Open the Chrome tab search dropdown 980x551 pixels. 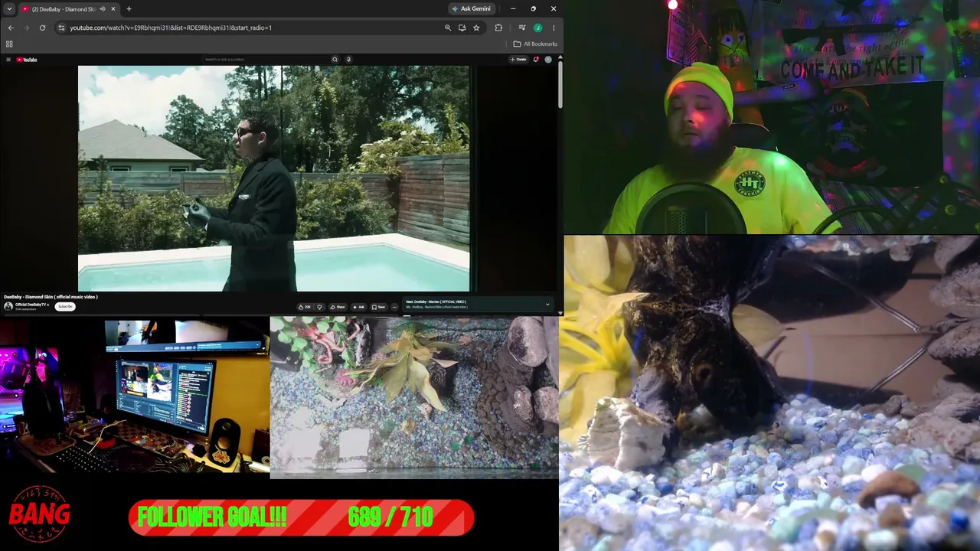tap(10, 9)
